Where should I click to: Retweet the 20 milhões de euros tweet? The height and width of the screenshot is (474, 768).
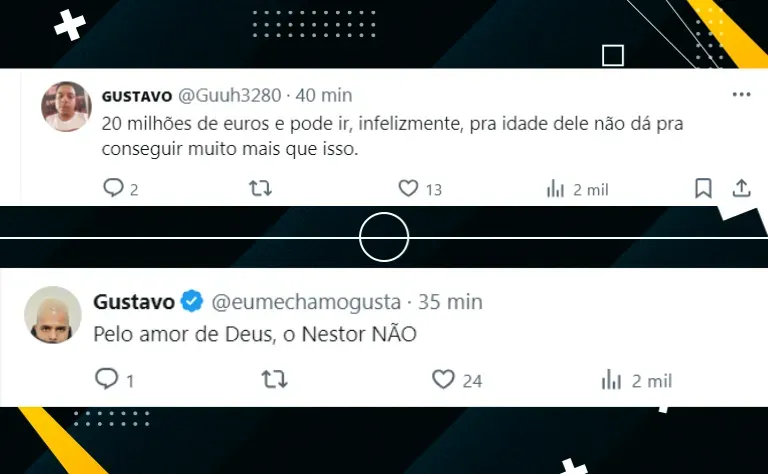(260, 189)
